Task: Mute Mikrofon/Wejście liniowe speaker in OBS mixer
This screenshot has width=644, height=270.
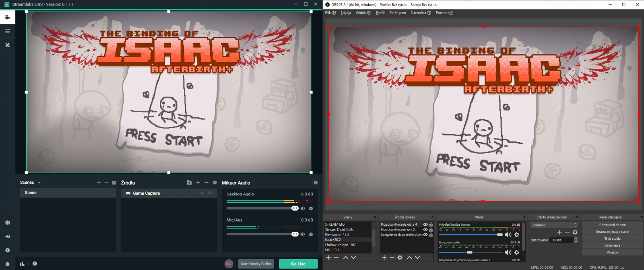Action: click(x=508, y=235)
